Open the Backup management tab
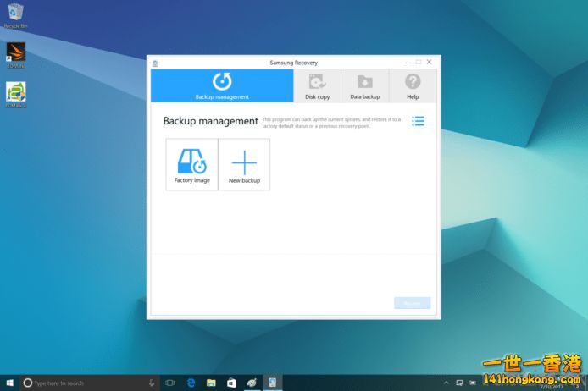The height and width of the screenshot is (391, 588). pyautogui.click(x=222, y=85)
